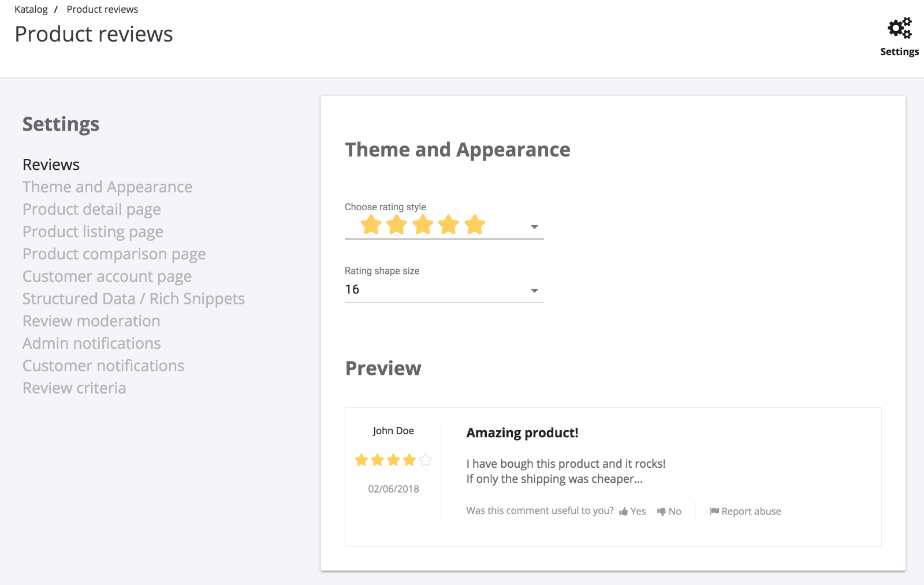Click the gold stars in rating style selector

coord(423,225)
